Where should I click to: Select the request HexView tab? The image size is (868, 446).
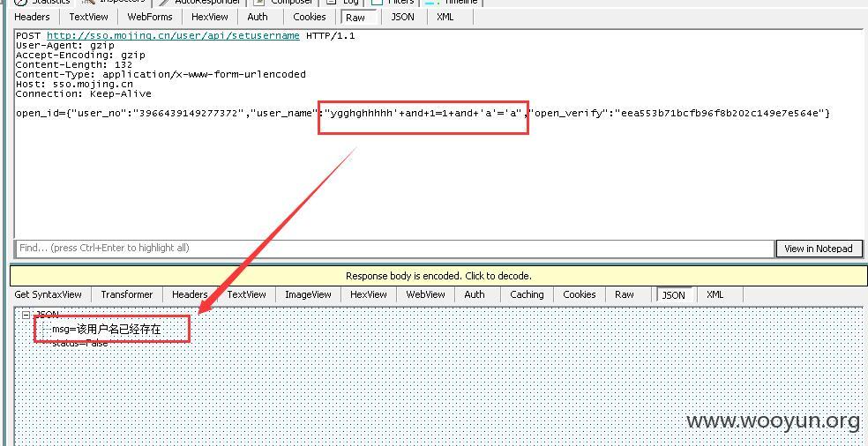[x=210, y=17]
